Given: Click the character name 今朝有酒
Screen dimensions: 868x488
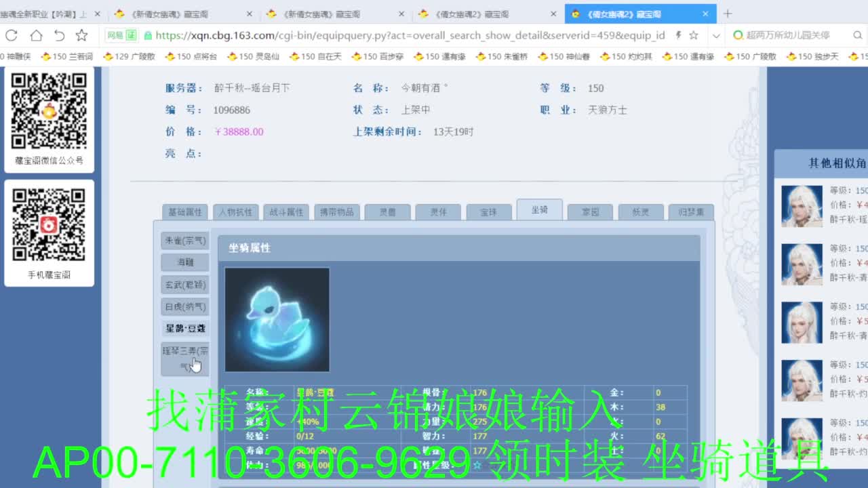Looking at the screenshot, I should [425, 88].
